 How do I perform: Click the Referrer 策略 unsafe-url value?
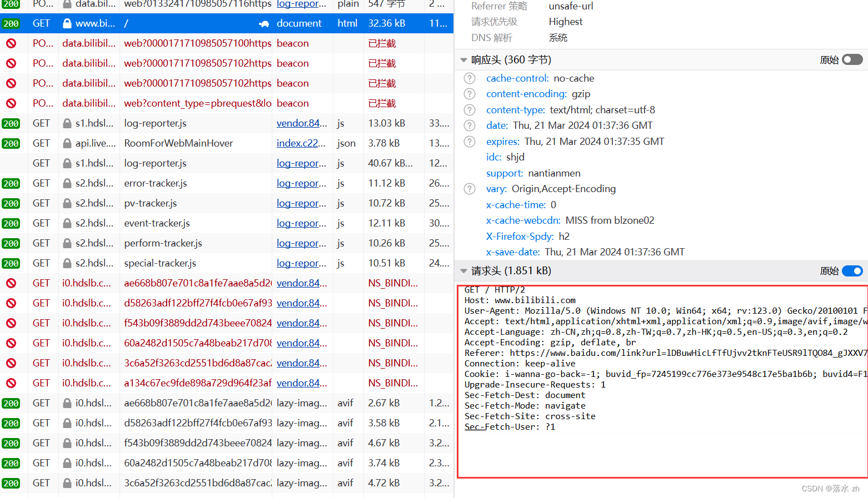click(571, 6)
